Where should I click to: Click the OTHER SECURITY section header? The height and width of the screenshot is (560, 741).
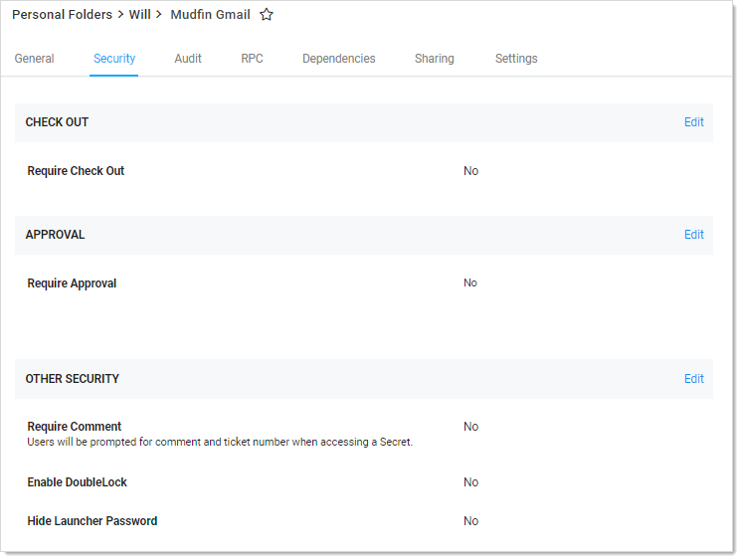(x=73, y=379)
